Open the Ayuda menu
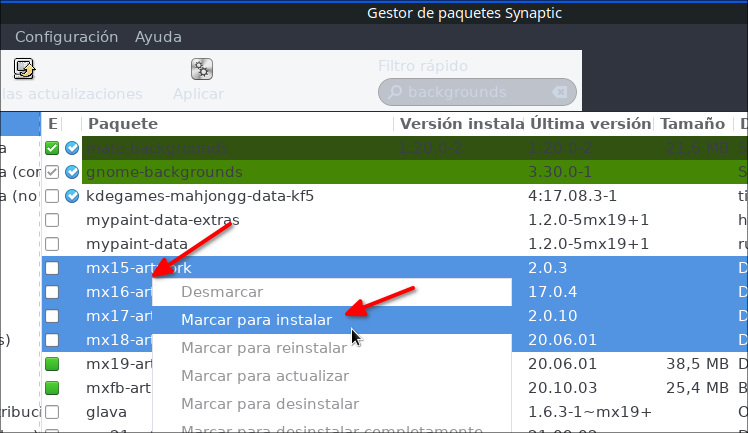Image resolution: width=748 pixels, height=433 pixels. pyautogui.click(x=158, y=37)
